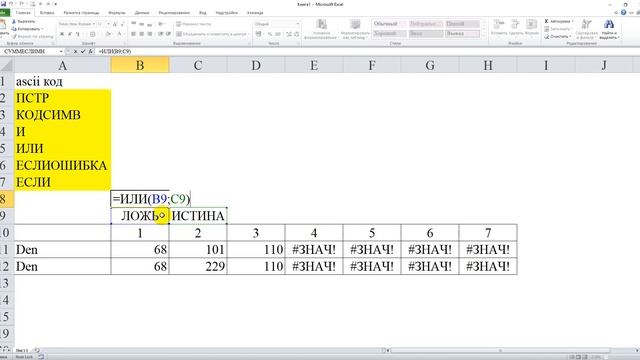Apply the Хороший cell style
Image resolution: width=640 pixels, height=360 pixels.
[389, 33]
